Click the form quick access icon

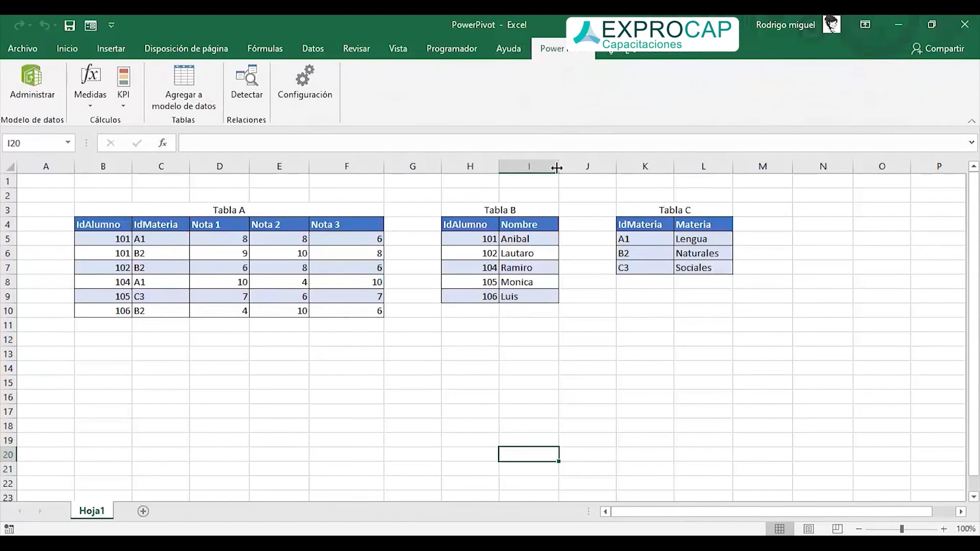tap(91, 25)
